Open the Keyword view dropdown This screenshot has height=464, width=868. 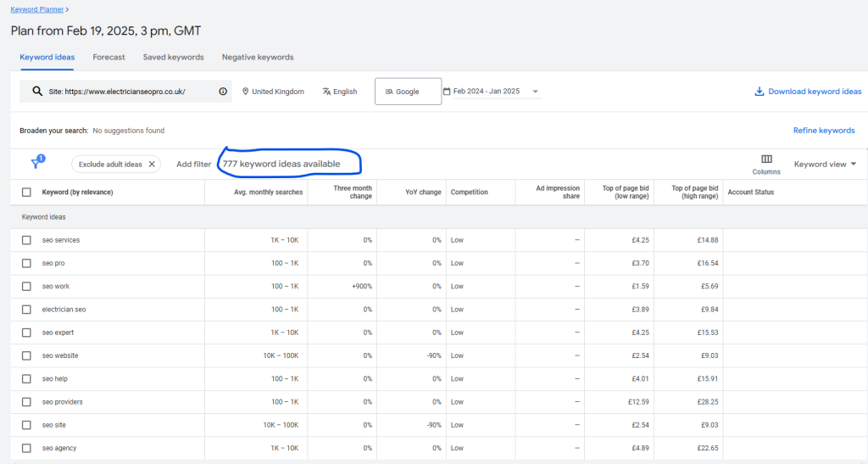825,165
